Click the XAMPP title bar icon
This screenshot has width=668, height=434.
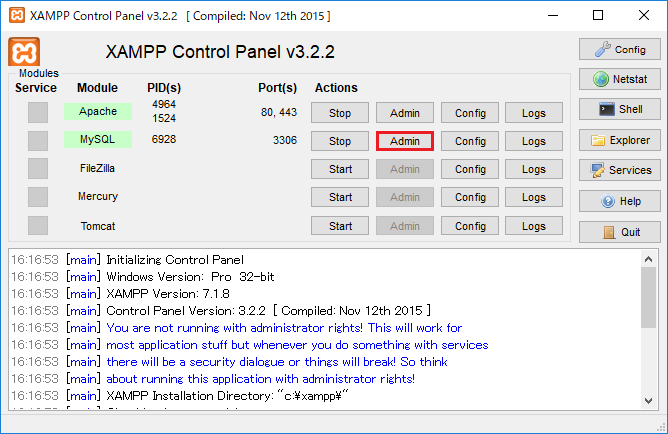coord(17,16)
